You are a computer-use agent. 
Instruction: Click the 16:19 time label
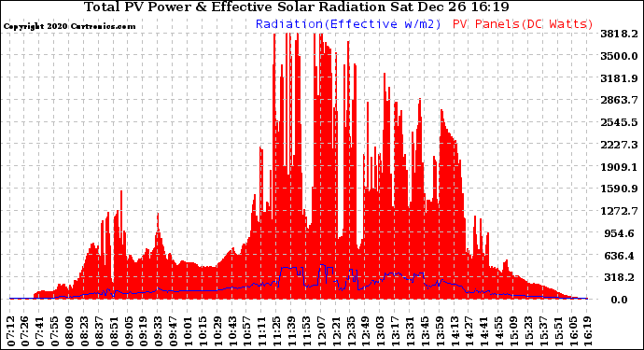tap(587, 331)
